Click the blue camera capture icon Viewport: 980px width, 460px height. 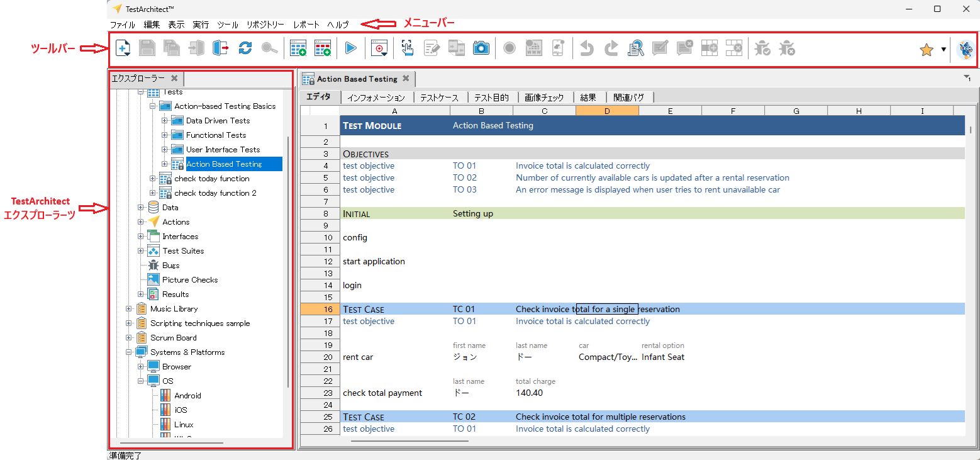coord(481,48)
